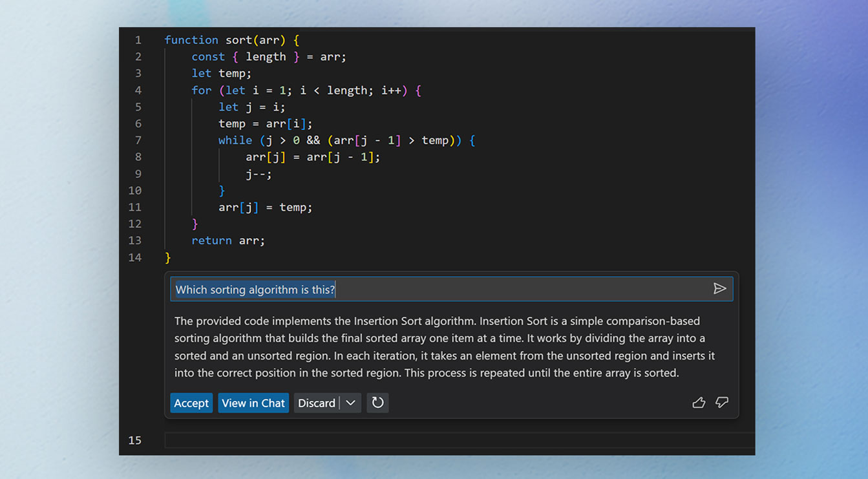Screen dimensions: 868x479
Task: Open the Discard dropdown arrow
Action: pyautogui.click(x=350, y=403)
